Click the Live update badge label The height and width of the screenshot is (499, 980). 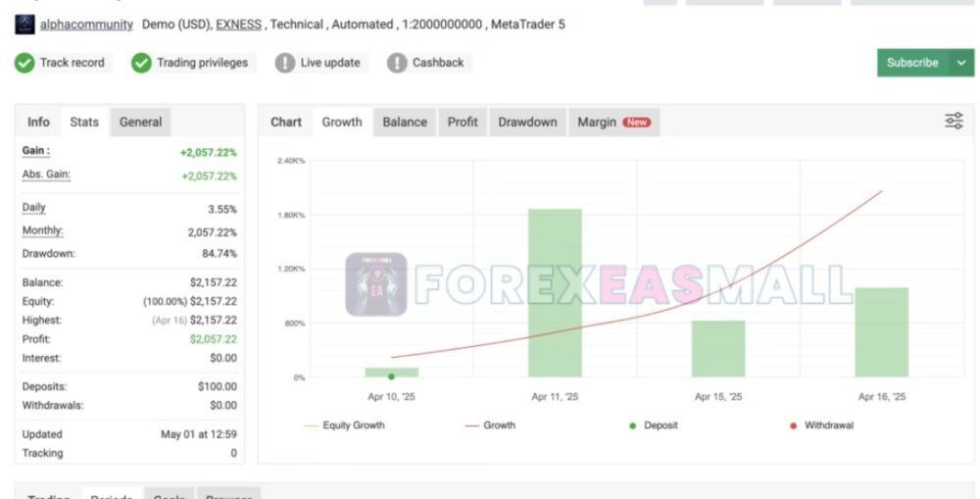coord(330,63)
